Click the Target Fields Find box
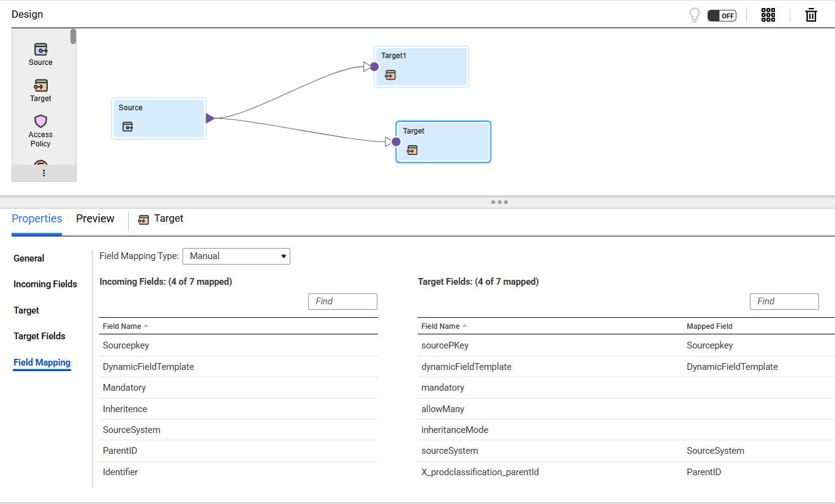The image size is (835, 504). [x=784, y=301]
